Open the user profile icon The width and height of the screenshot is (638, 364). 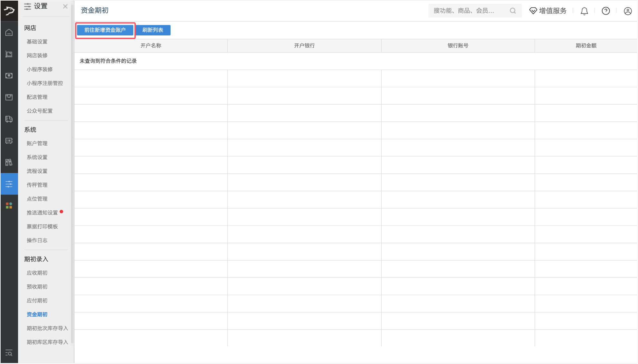click(x=627, y=11)
